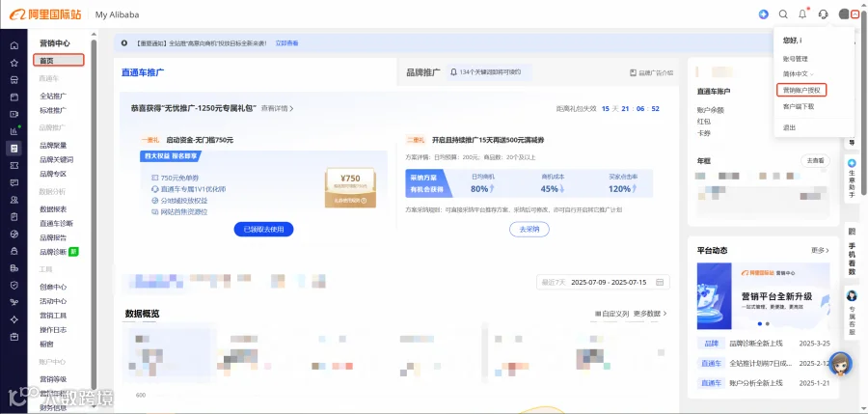Viewport: 868px width, 414px height.
Task: Open the calendar icon in date range
Action: (x=660, y=282)
